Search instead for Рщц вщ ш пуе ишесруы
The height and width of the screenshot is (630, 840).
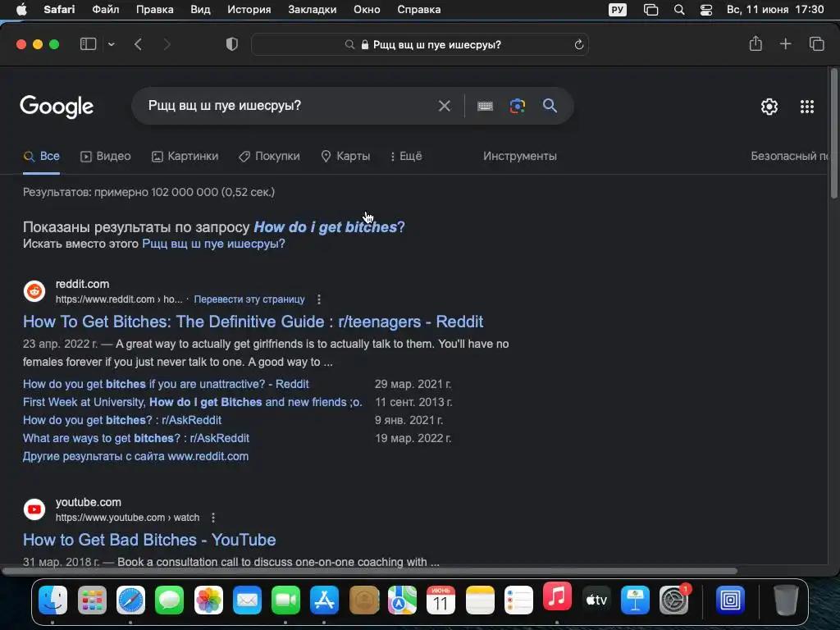213,244
